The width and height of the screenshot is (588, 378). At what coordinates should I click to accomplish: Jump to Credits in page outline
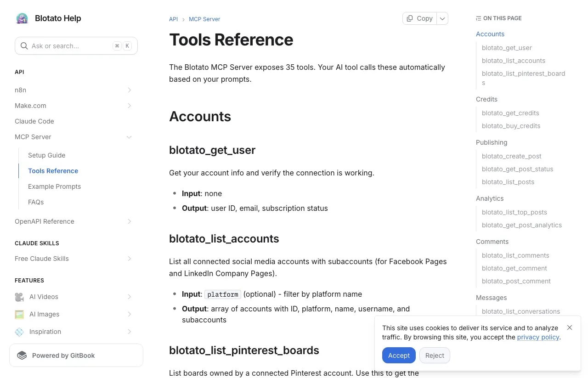point(486,99)
